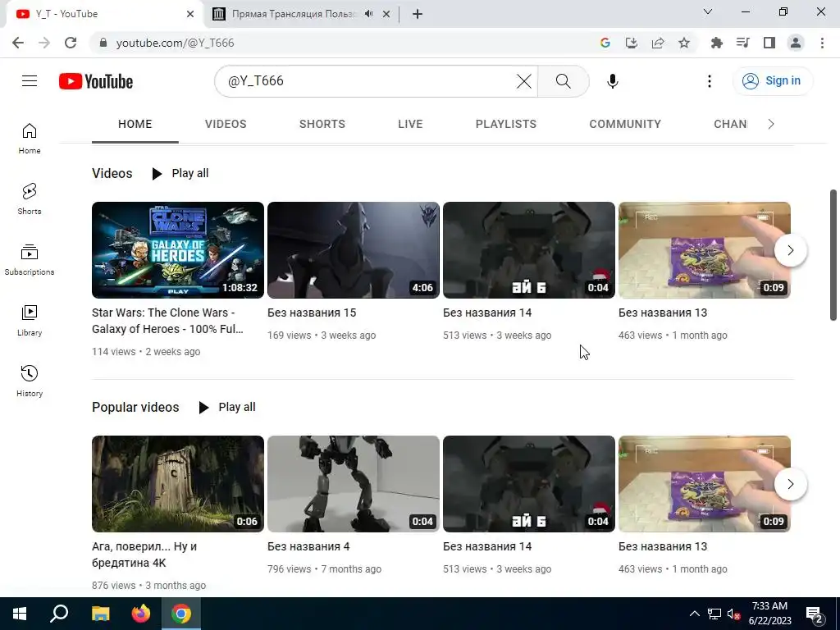The width and height of the screenshot is (840, 630).
Task: Open the Windows Start menu
Action: 20,614
